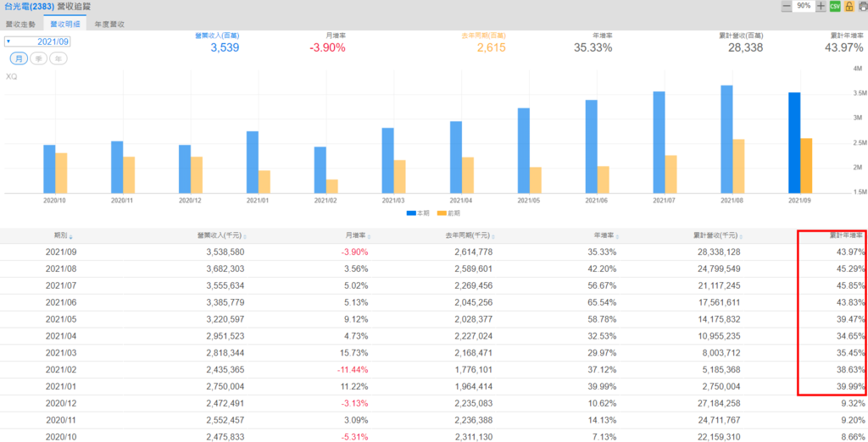The image size is (868, 442).
Task: Click the red -5.31% monthly change
Action: point(355,436)
